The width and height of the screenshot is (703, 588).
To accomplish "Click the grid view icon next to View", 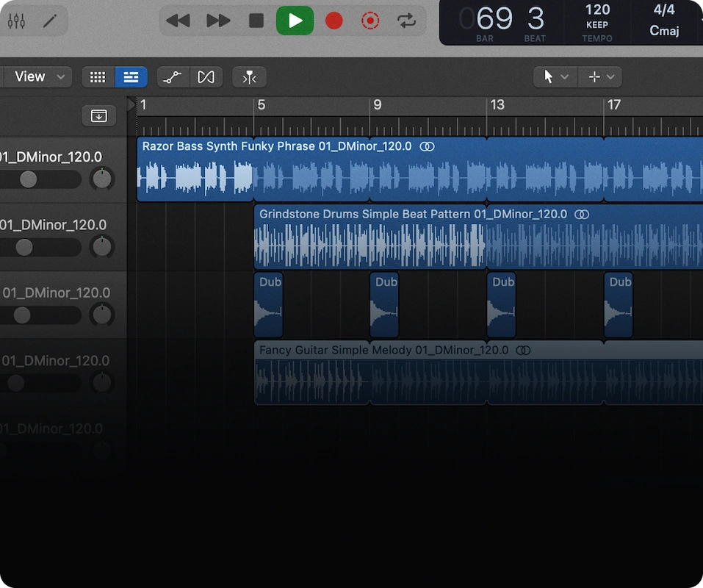I will click(98, 76).
